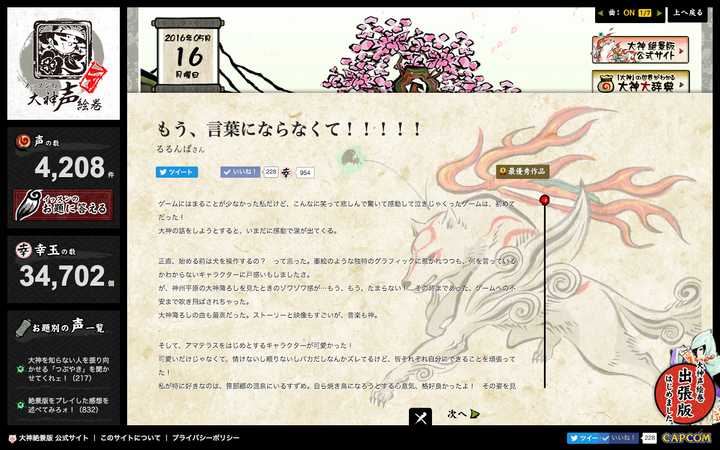Click the イッスンのお題に答える button
Viewport: 720px width, 450px height.
(63, 205)
